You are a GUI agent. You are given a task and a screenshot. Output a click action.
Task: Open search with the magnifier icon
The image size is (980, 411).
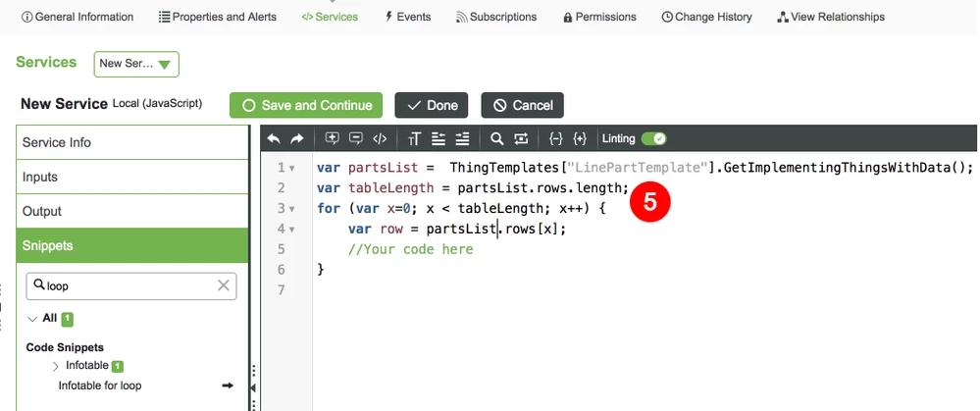(x=497, y=138)
